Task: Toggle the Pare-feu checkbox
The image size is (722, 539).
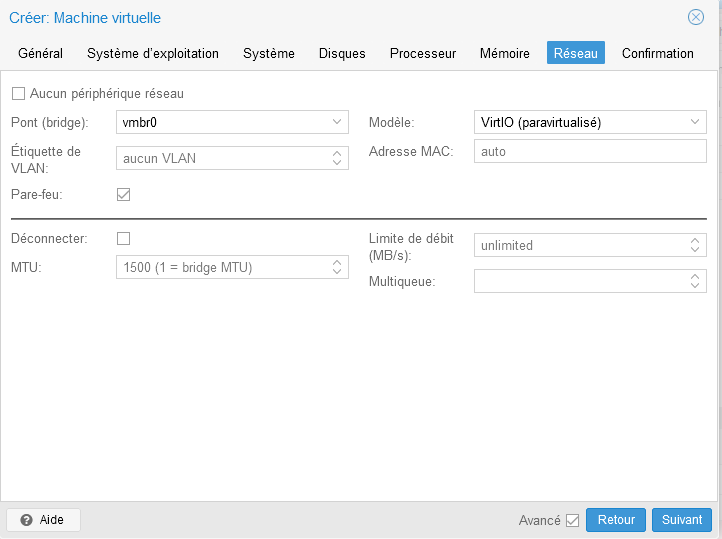Action: point(124,194)
